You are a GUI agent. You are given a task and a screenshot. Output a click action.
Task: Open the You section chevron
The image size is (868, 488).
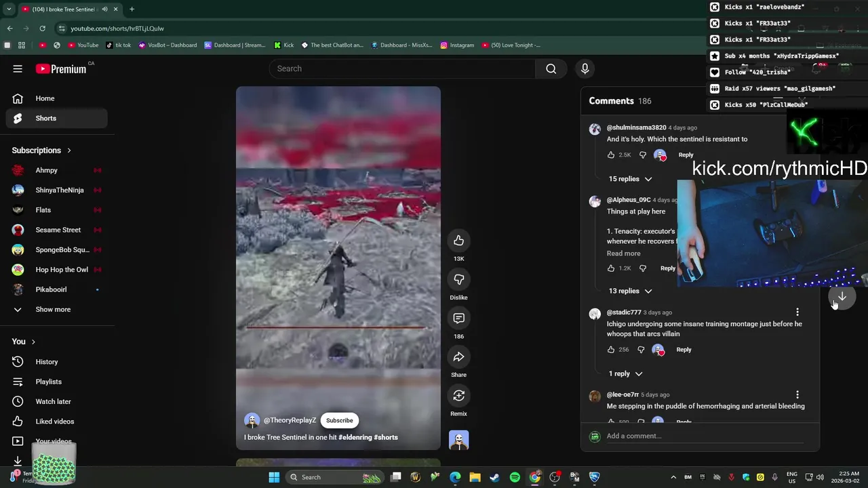coord(33,342)
